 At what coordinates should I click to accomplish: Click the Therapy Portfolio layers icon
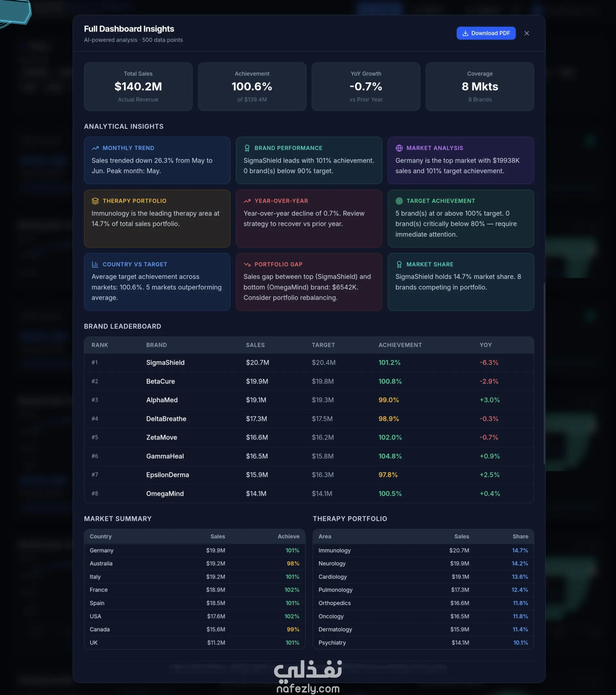95,201
